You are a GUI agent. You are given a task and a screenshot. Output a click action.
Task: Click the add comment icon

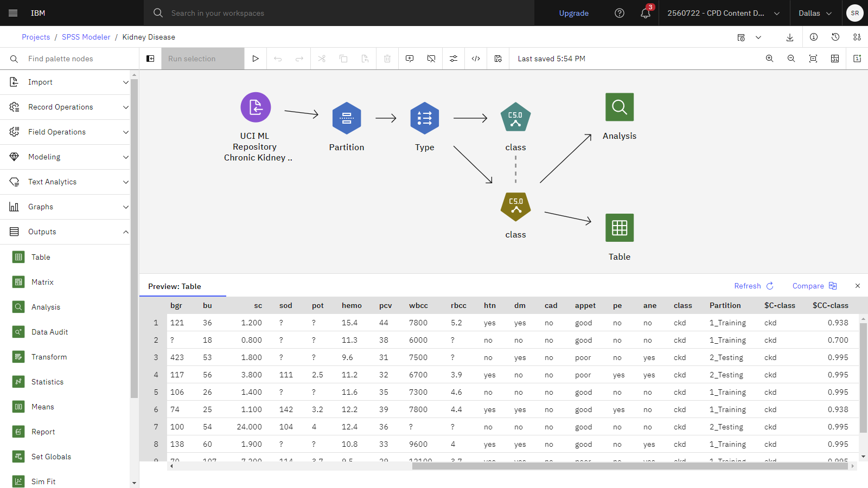410,59
